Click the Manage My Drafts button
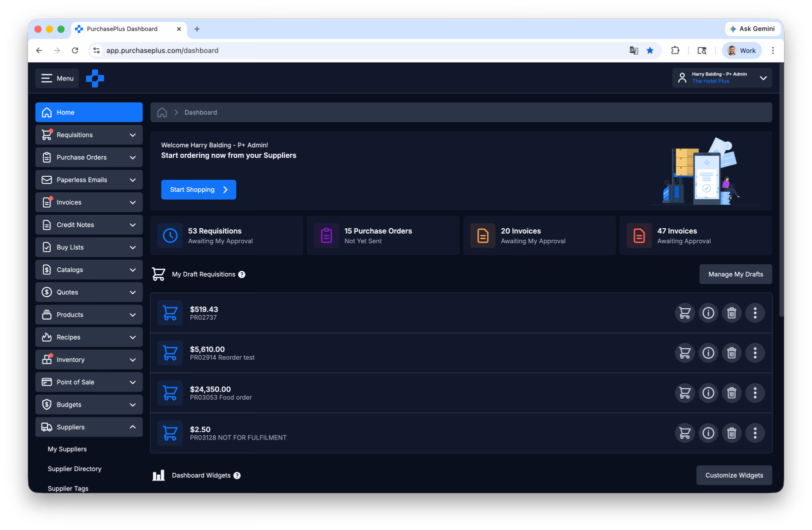This screenshot has width=812, height=530. (x=735, y=274)
